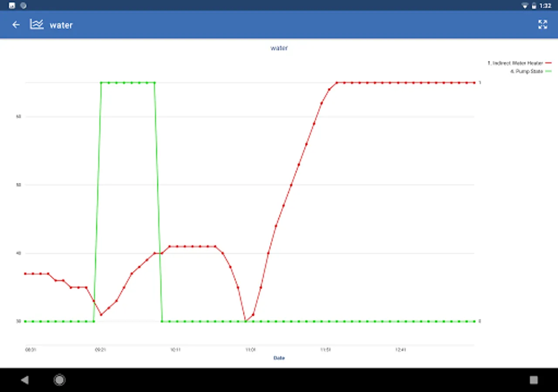Viewport: 558px width, 392px height.
Task: Click the 11:51 time axis label
Action: 326,349
